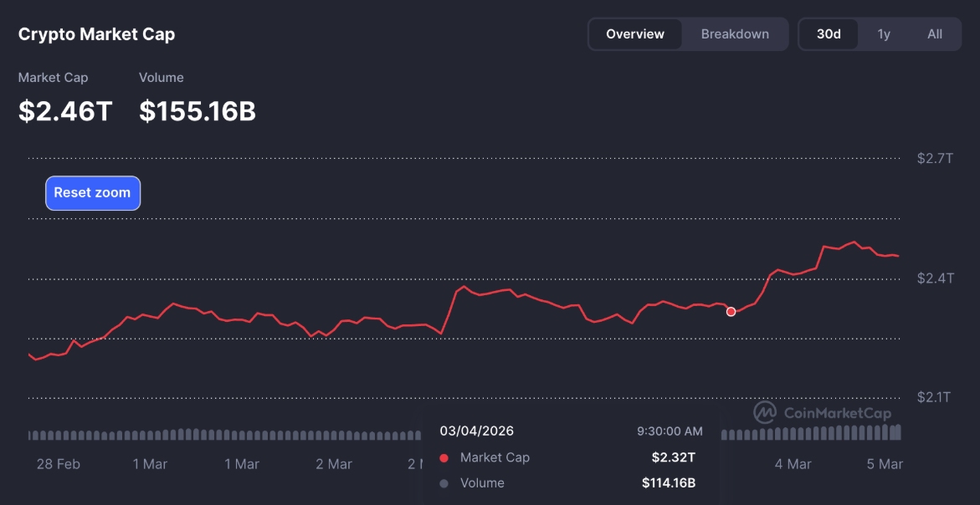Show the All time range
Image resolution: width=980 pixels, height=505 pixels.
point(935,34)
